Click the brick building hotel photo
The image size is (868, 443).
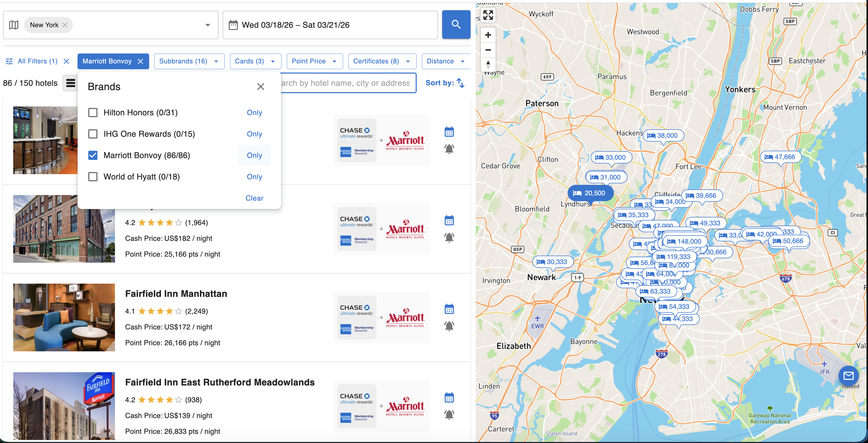pyautogui.click(x=64, y=229)
